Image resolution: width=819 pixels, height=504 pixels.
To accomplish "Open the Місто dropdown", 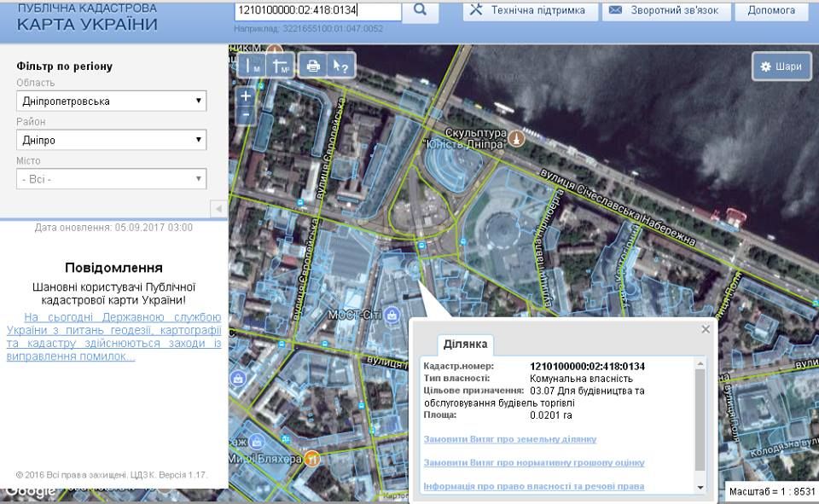I will pyautogui.click(x=112, y=179).
